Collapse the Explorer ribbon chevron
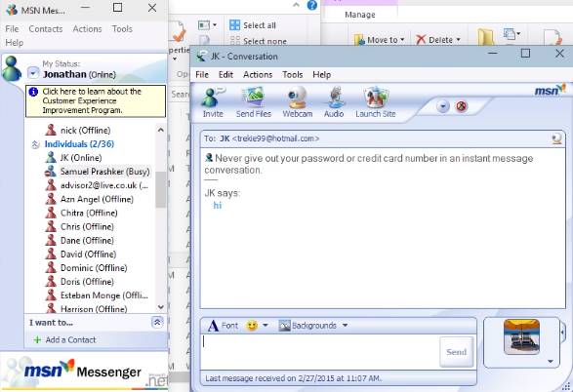 296,5
